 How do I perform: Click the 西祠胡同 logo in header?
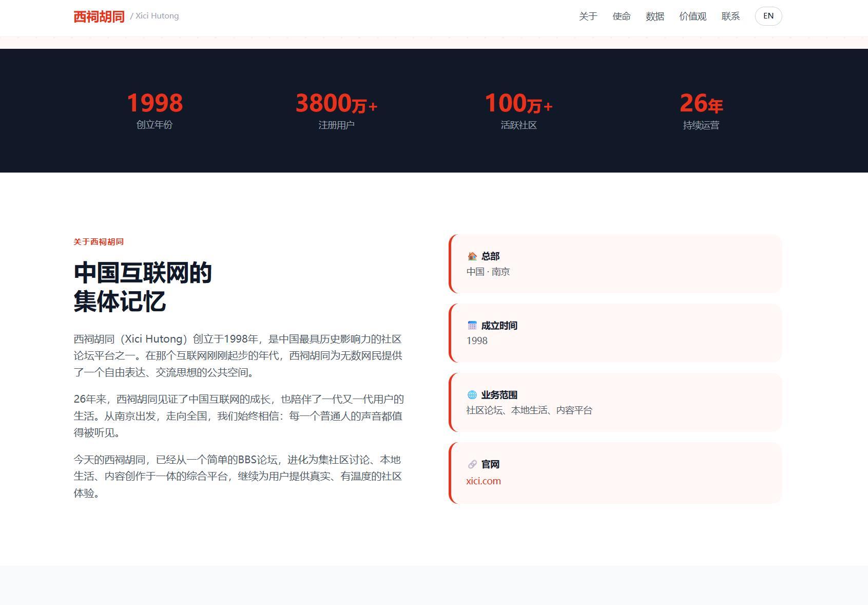tap(99, 16)
